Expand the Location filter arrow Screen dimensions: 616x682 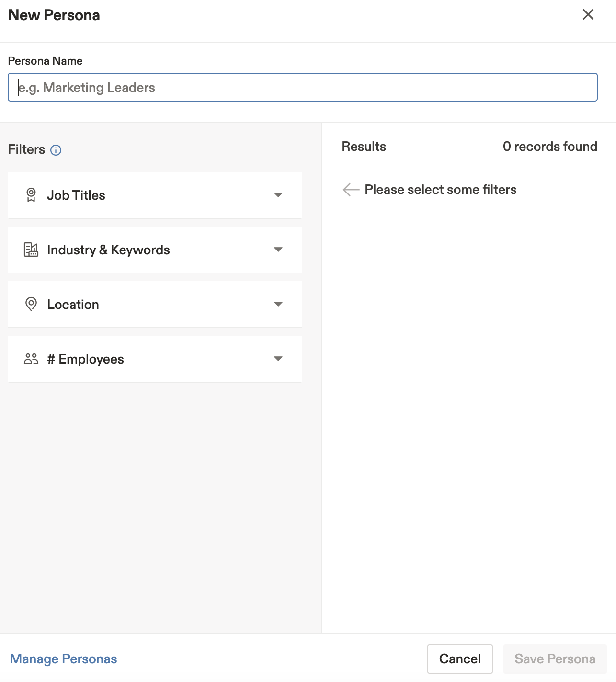click(x=278, y=304)
